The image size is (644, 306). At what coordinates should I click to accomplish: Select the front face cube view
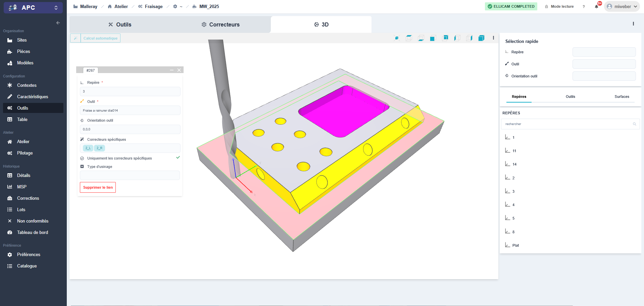pyautogui.click(x=433, y=38)
